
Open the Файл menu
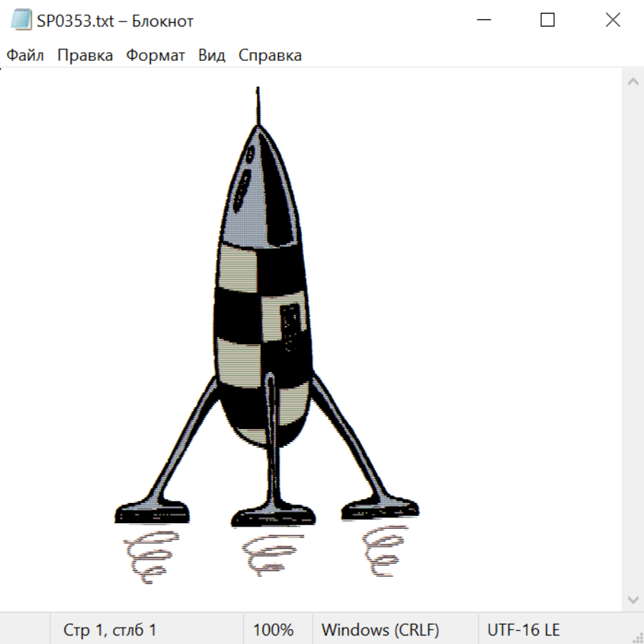coord(26,56)
